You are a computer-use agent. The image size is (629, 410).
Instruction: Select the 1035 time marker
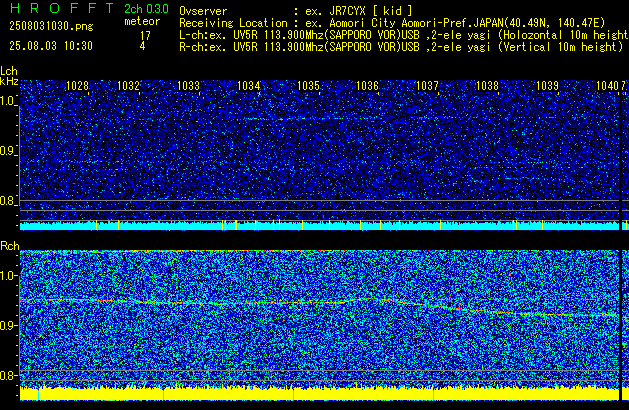tap(308, 85)
